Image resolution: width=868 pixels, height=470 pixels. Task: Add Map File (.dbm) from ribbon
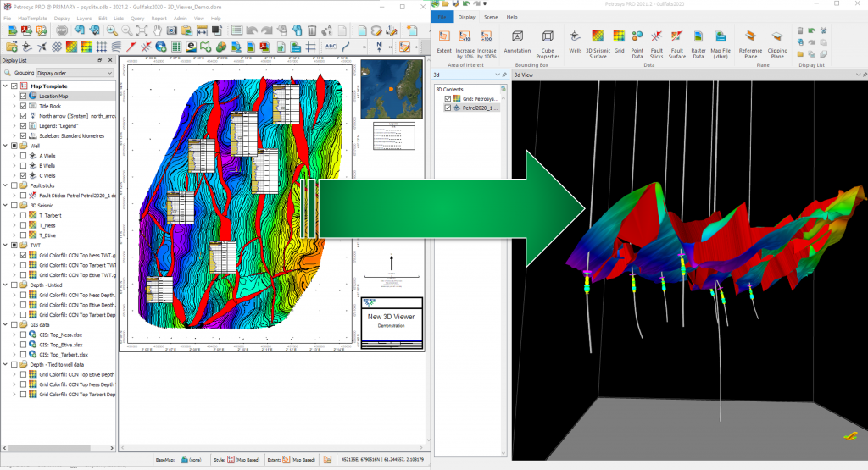click(721, 44)
